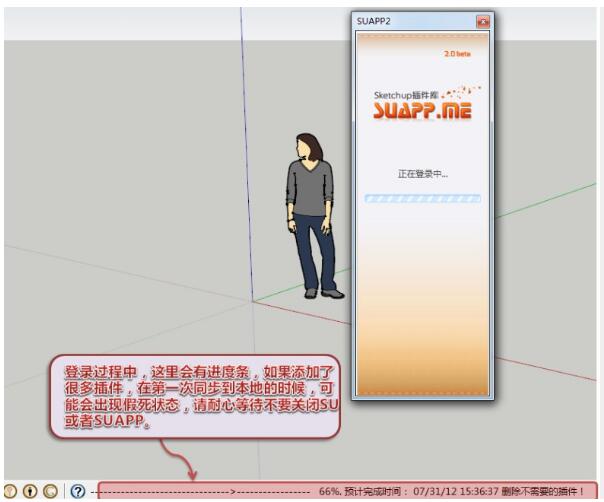Click the 66% sync progress text

pos(330,492)
